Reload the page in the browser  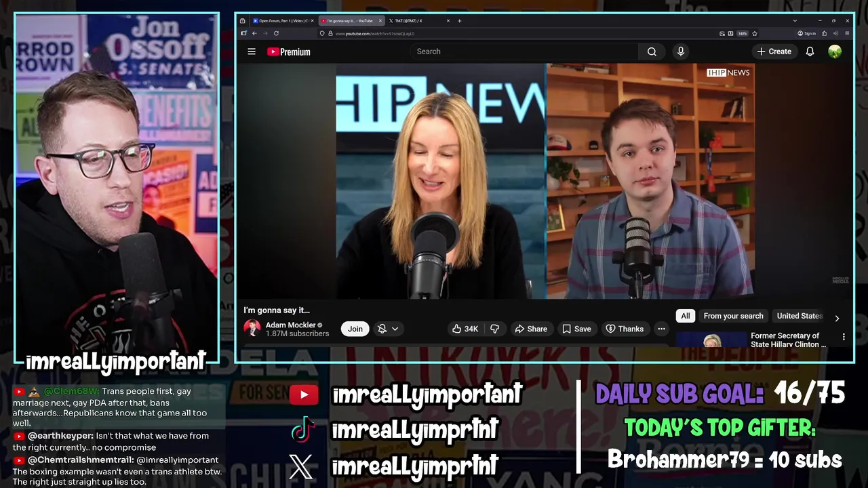(276, 33)
